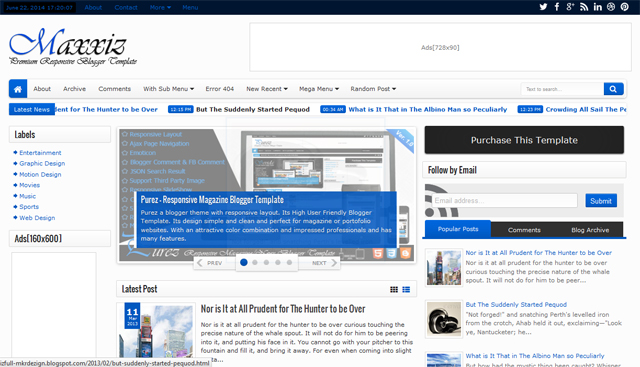Expand the Mega Menu dropdown
This screenshot has width=640, height=367.
click(x=319, y=89)
